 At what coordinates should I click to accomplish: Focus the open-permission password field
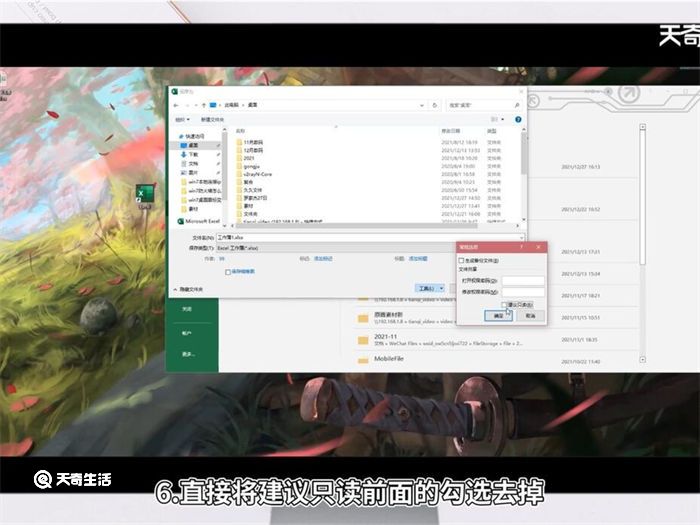(523, 280)
